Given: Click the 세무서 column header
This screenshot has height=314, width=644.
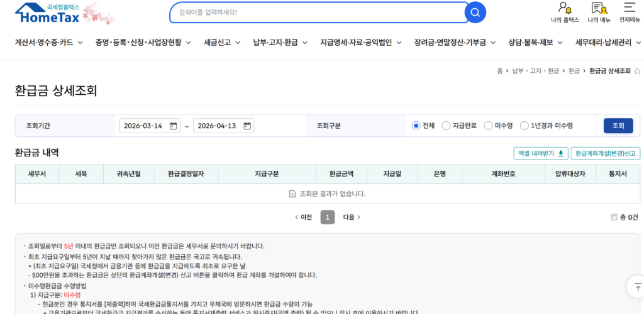Looking at the screenshot, I should pyautogui.click(x=37, y=174).
